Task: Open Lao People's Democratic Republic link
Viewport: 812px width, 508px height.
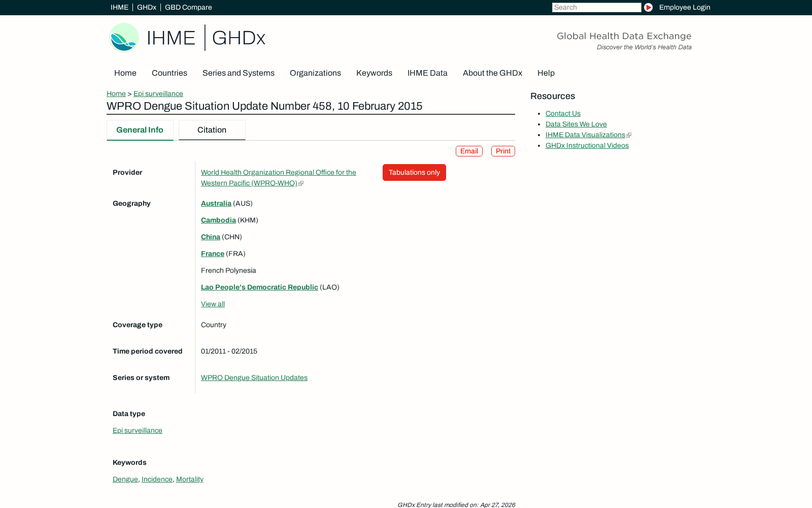Action: point(259,287)
